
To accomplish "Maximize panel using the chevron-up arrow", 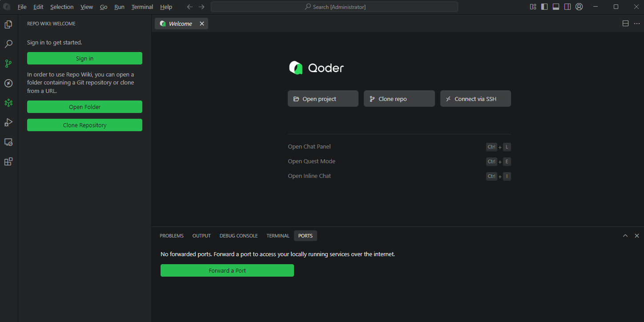I will (625, 236).
